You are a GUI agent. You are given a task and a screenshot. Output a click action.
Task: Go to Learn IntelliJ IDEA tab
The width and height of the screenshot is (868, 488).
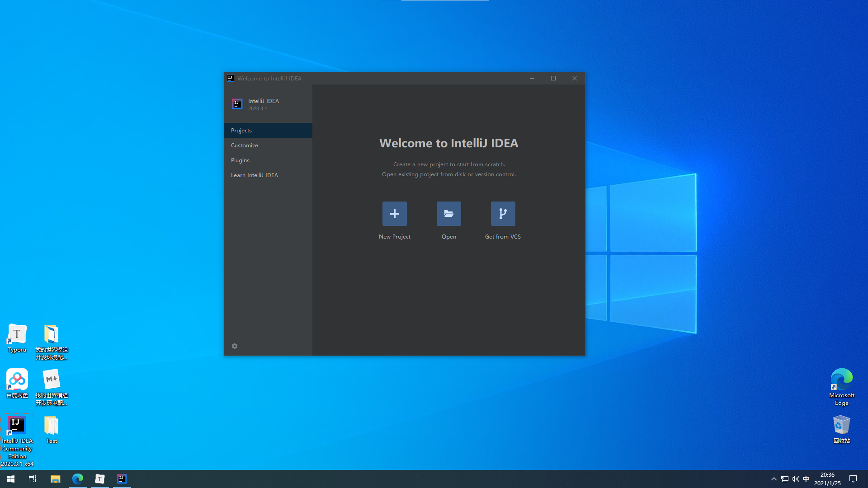(255, 175)
